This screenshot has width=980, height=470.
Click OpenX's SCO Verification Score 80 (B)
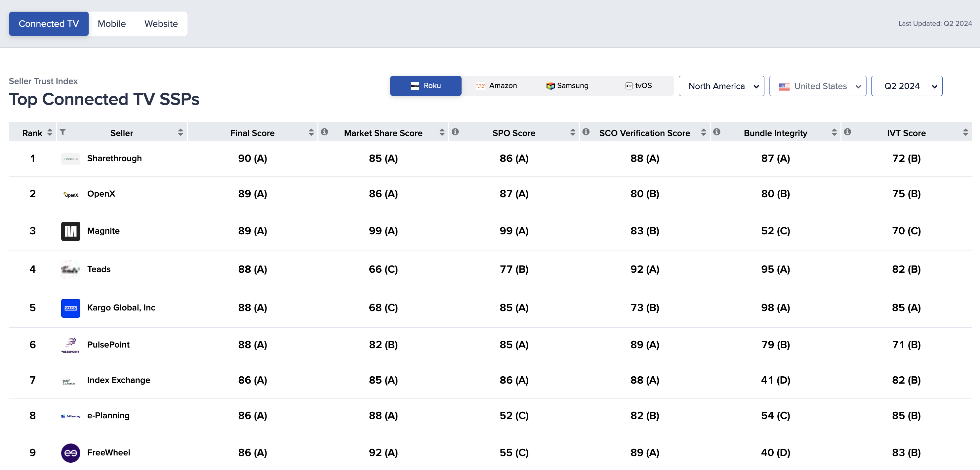pyautogui.click(x=644, y=194)
